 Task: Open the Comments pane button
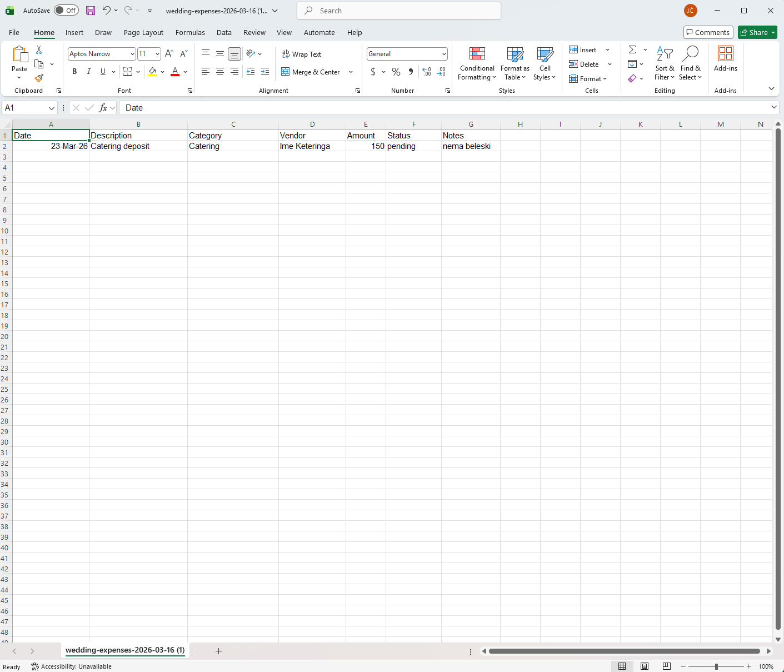click(708, 32)
